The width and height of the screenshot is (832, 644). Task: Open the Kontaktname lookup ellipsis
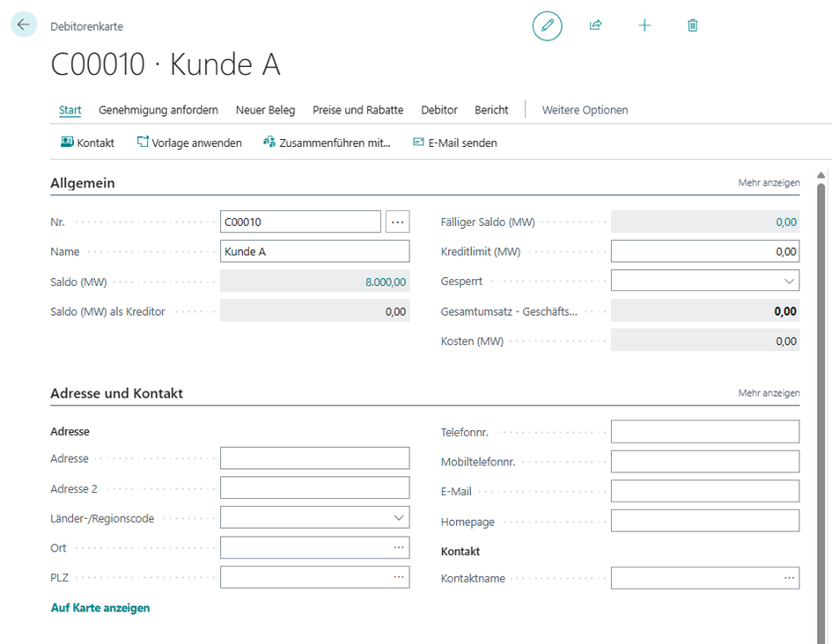point(788,578)
